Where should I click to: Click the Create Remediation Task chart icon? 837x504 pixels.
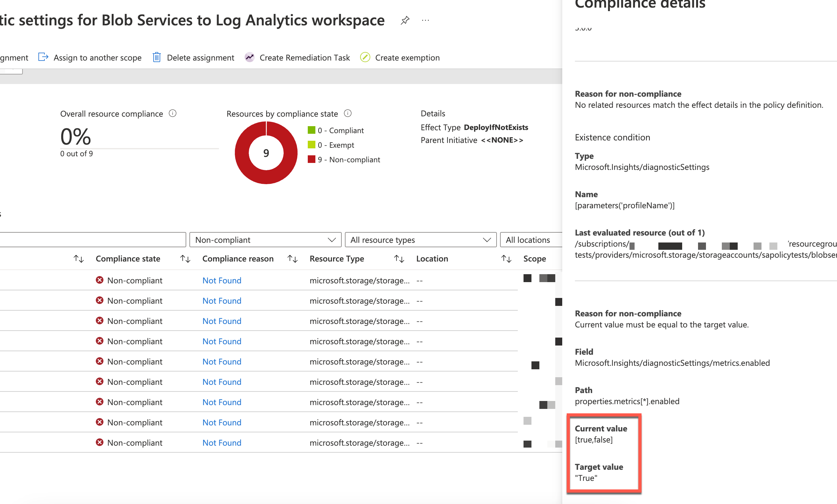[250, 57]
